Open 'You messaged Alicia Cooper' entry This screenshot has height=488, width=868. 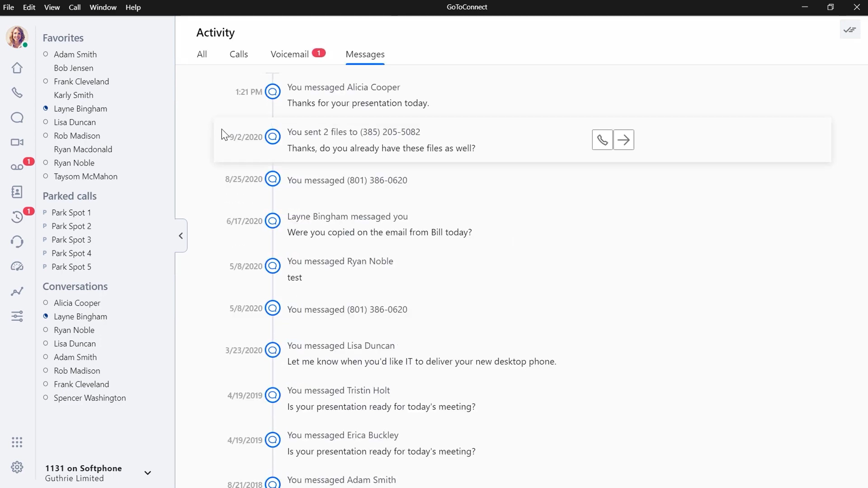(343, 87)
